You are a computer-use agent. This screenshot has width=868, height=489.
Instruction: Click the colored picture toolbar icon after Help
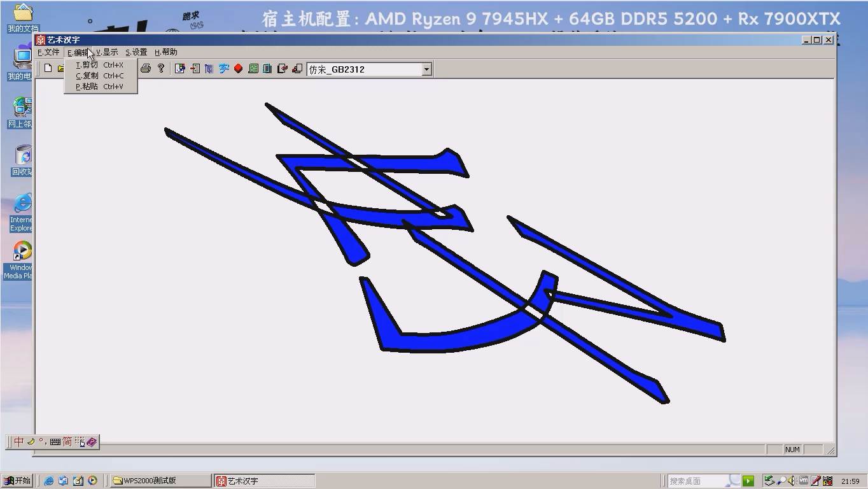[x=180, y=68]
